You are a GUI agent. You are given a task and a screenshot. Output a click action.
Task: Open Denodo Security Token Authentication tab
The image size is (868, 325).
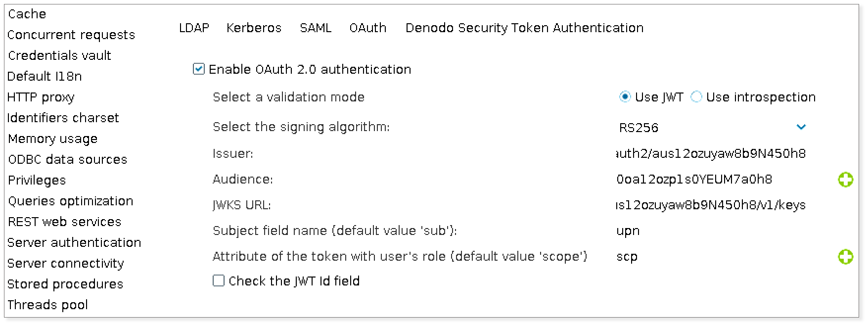524,28
